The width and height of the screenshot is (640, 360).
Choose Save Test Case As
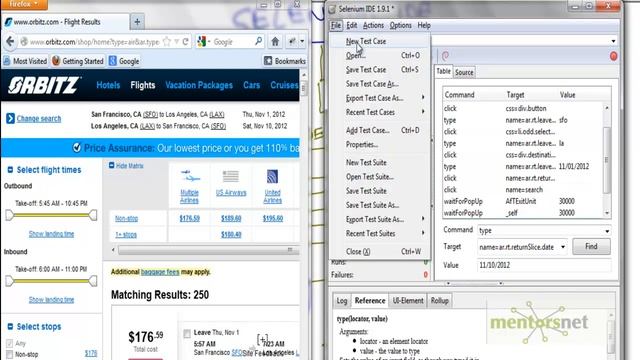(372, 84)
